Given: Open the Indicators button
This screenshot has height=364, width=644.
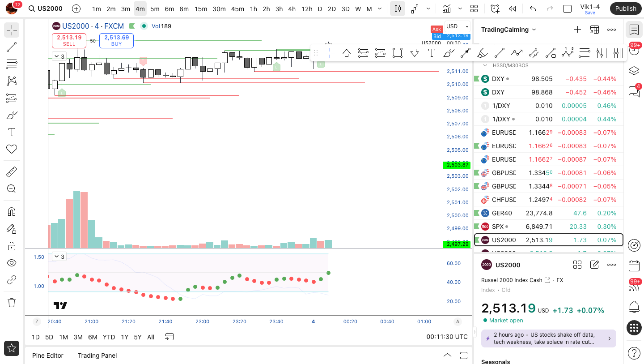Looking at the screenshot, I should (x=446, y=9).
